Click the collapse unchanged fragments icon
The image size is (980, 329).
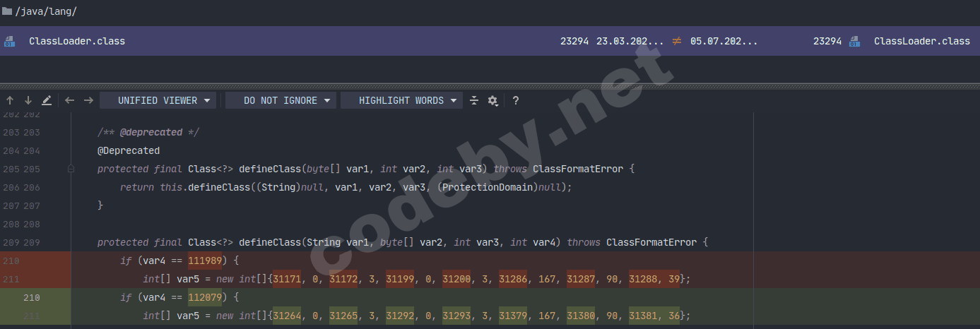point(474,100)
